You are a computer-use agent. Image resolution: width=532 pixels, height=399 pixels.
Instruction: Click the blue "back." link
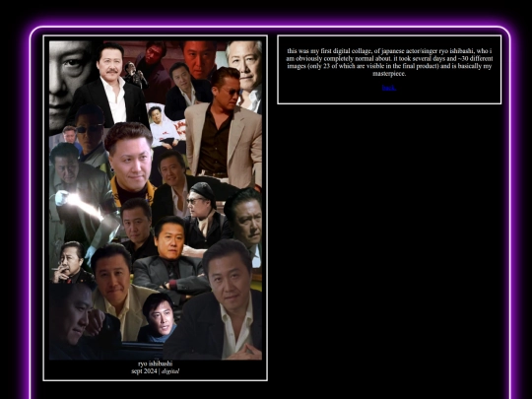389,89
